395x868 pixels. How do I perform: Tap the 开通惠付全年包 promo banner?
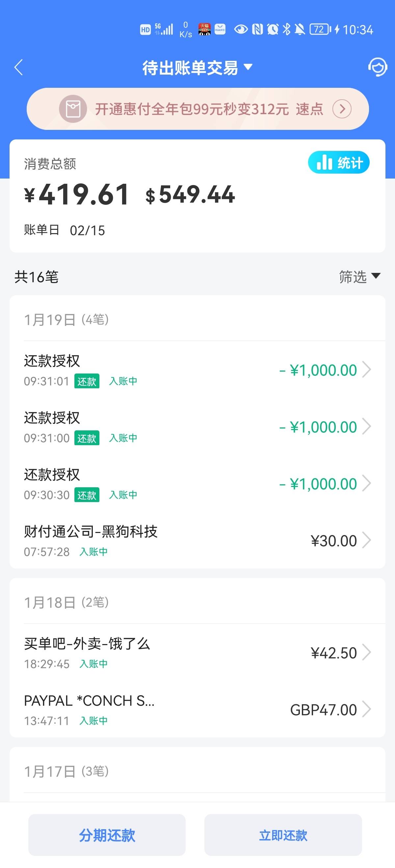(198, 109)
